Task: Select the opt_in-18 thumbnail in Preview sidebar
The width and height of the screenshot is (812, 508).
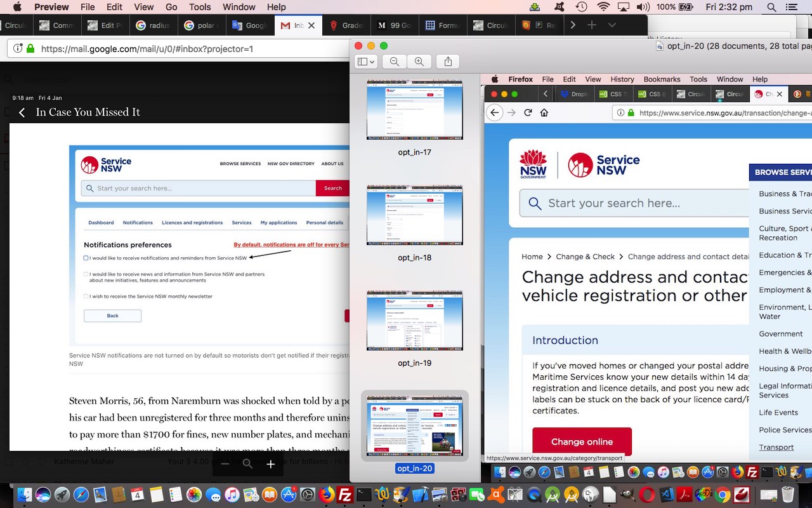Action: [415, 215]
